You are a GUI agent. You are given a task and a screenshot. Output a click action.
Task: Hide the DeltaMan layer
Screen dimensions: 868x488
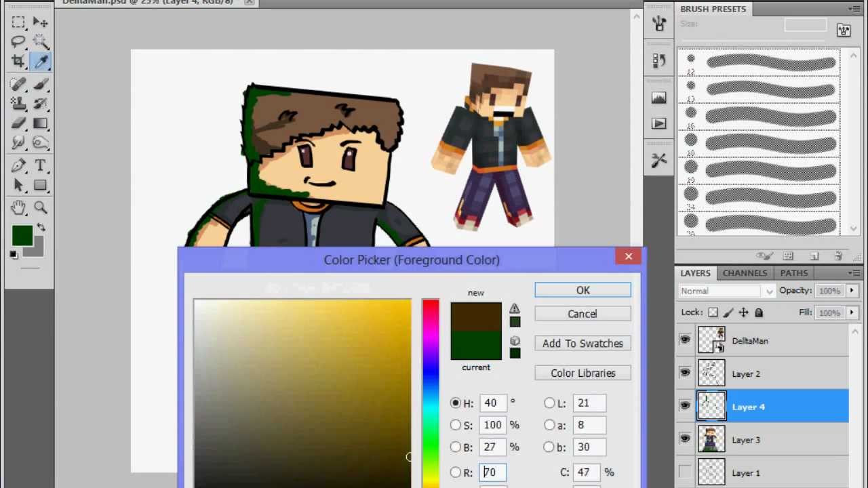click(x=685, y=340)
